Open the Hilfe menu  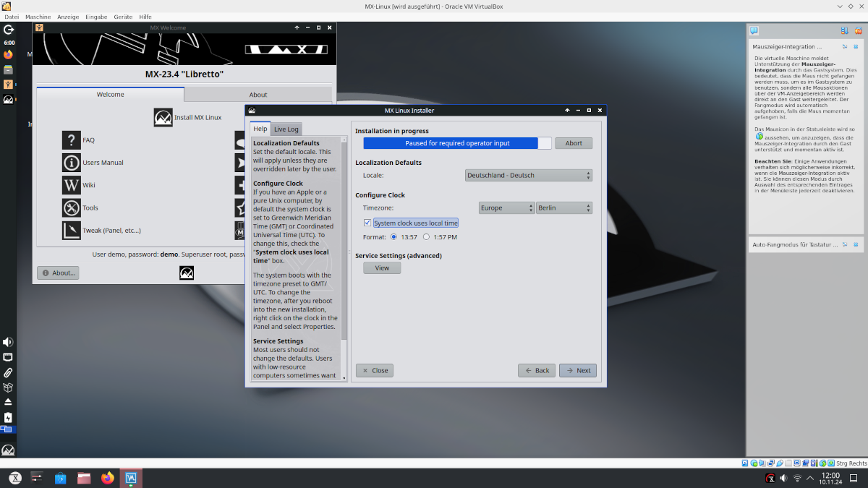pyautogui.click(x=145, y=17)
